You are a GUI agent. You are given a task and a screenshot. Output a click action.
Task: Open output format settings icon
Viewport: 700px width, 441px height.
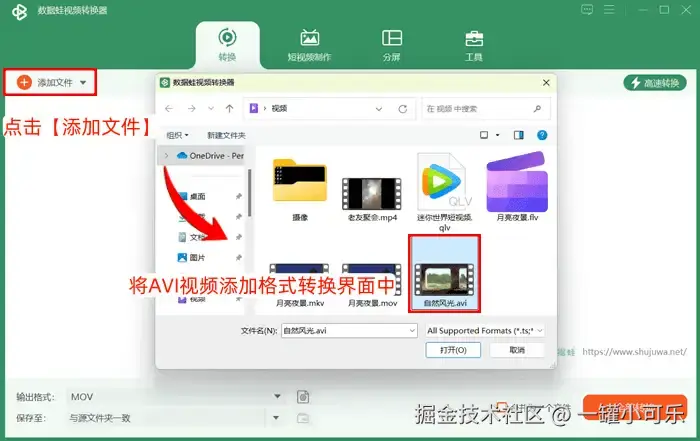click(303, 396)
